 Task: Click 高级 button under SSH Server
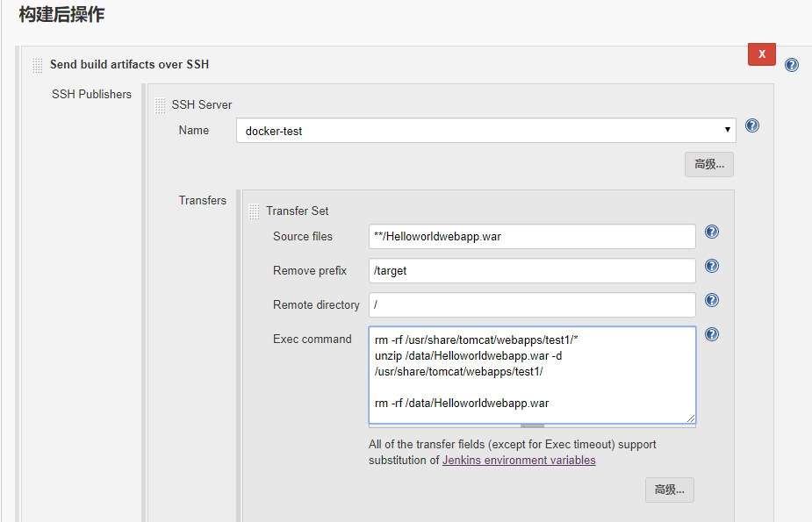coord(708,165)
